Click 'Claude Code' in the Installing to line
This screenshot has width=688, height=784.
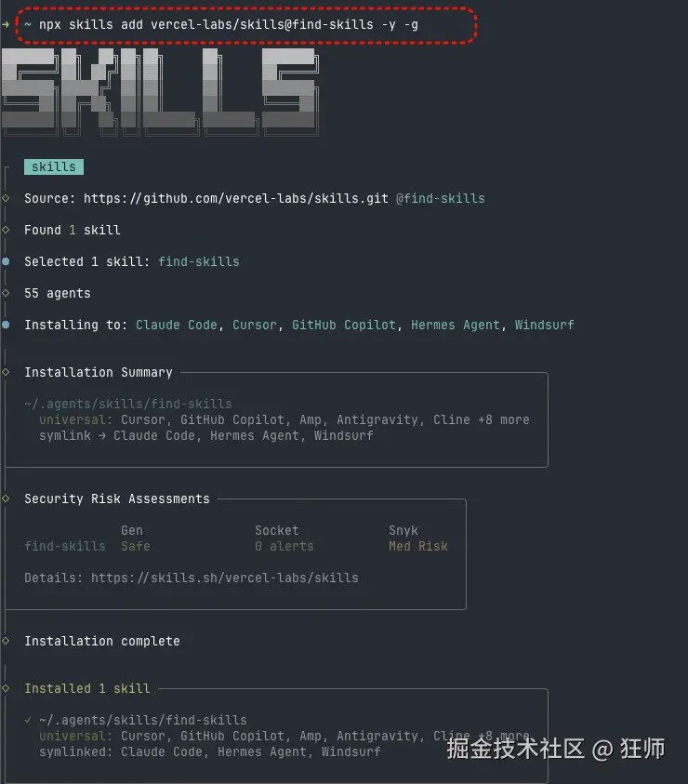click(177, 325)
